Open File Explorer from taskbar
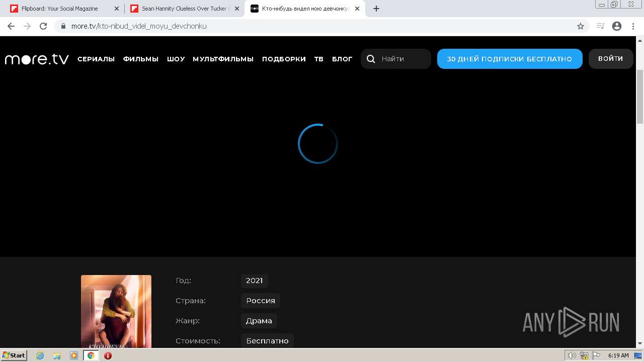 click(x=57, y=355)
